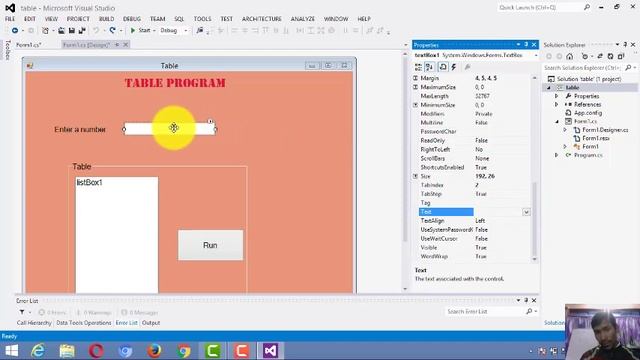Click the New Project toolbar icon

(x=45, y=31)
